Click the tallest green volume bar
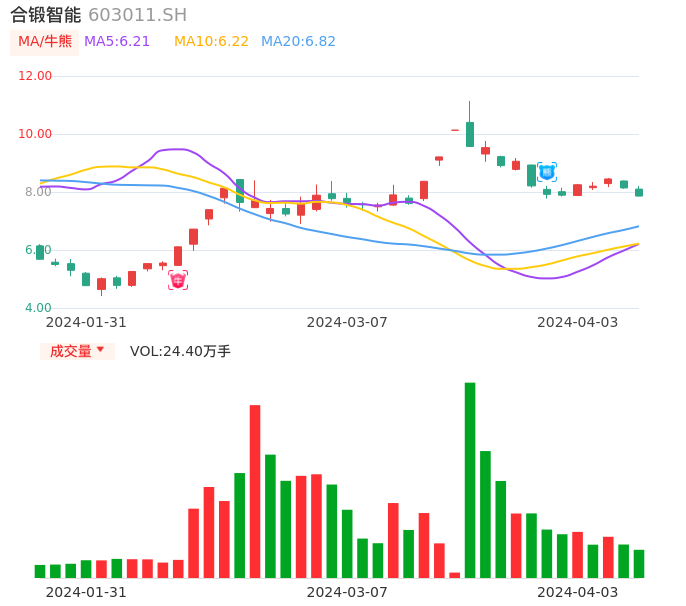 click(x=470, y=480)
